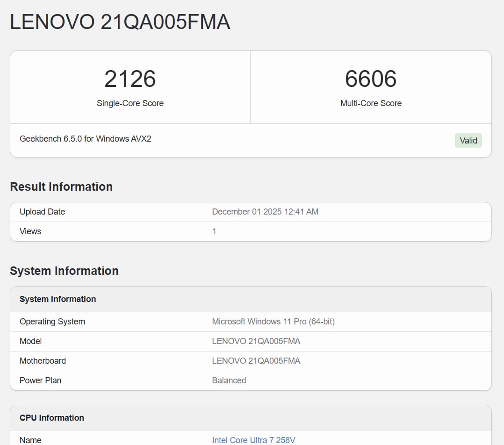Select the December 01 2025 12:41 AM value

[265, 212]
